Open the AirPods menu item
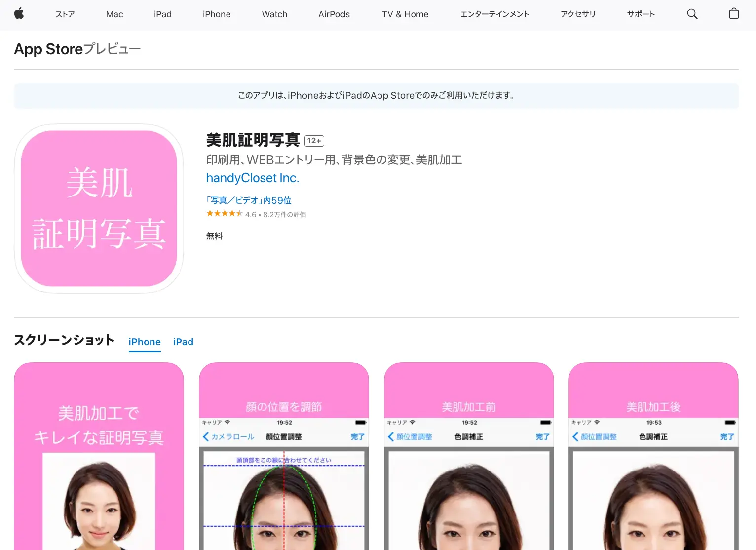 pyautogui.click(x=334, y=14)
